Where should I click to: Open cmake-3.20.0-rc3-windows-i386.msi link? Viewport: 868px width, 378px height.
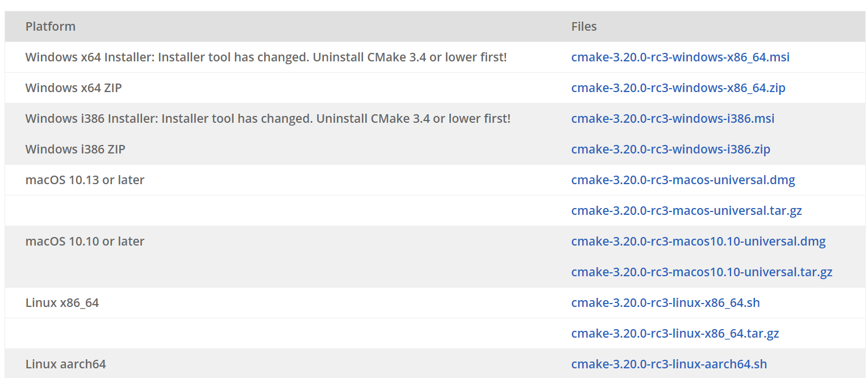[x=673, y=118]
